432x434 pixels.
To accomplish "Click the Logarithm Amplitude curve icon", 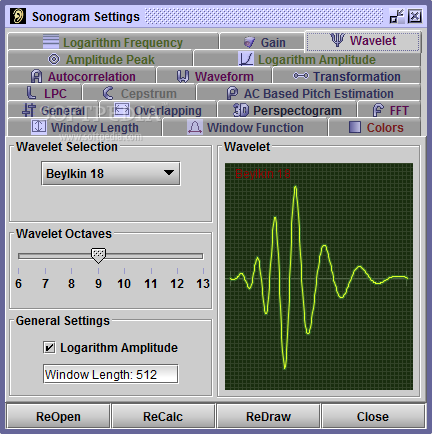I will (246, 59).
